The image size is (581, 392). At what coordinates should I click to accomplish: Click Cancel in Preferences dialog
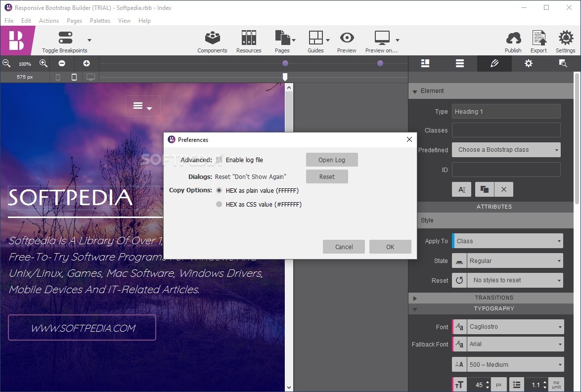coord(344,247)
